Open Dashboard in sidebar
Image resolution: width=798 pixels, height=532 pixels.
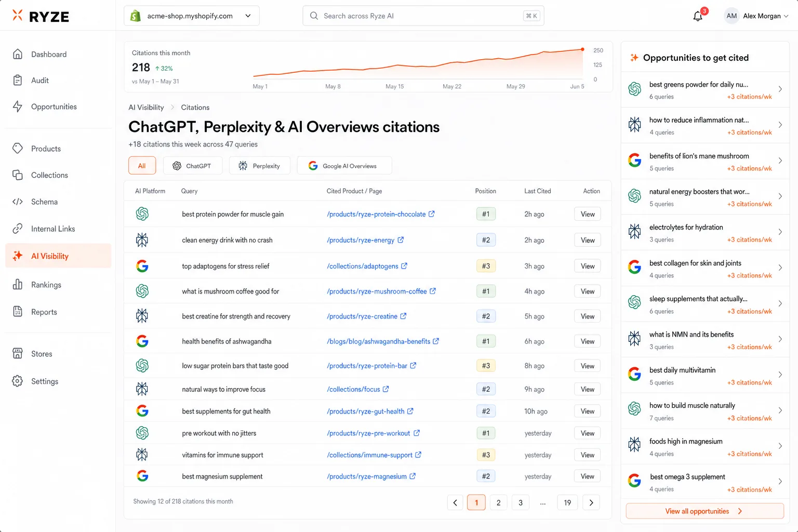[58, 54]
